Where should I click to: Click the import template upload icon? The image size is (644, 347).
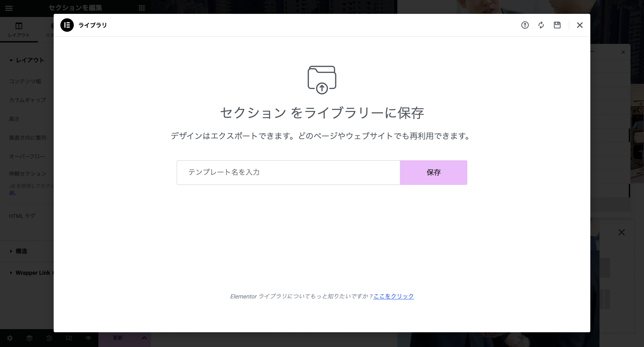pyautogui.click(x=525, y=25)
